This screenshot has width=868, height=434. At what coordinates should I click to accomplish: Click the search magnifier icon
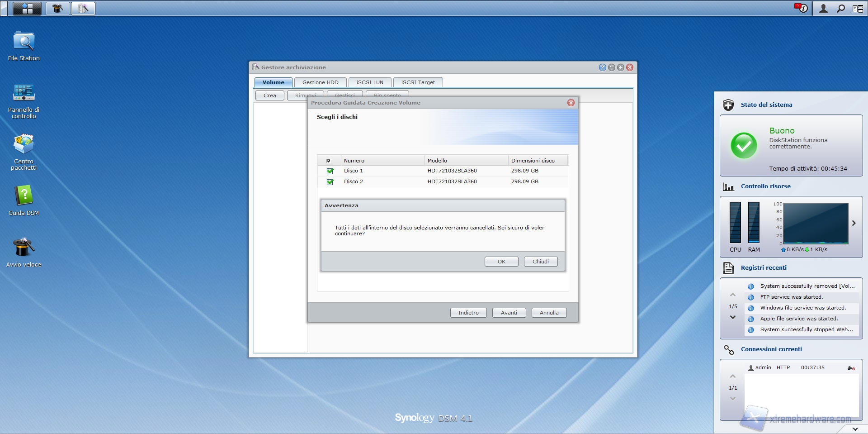point(840,8)
